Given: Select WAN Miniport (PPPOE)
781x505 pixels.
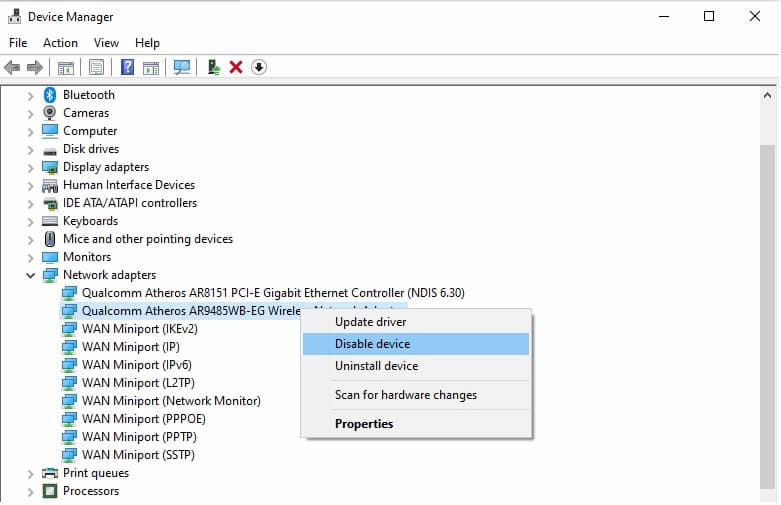Looking at the screenshot, I should (x=143, y=418).
